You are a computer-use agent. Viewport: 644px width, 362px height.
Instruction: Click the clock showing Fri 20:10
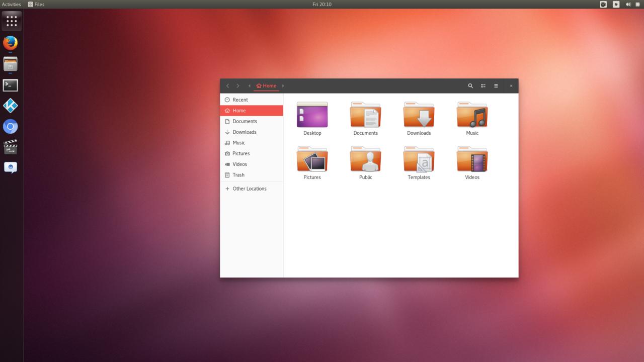322,4
